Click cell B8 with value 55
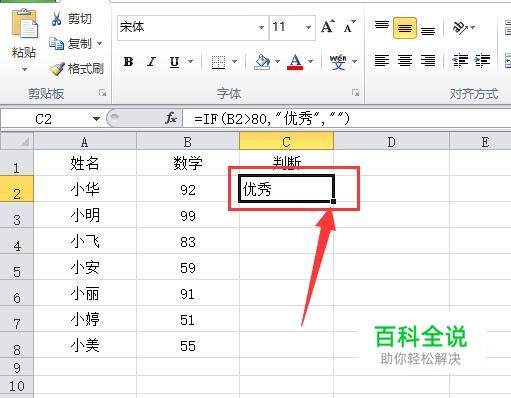Viewport: 511px width, 398px height. tap(188, 345)
